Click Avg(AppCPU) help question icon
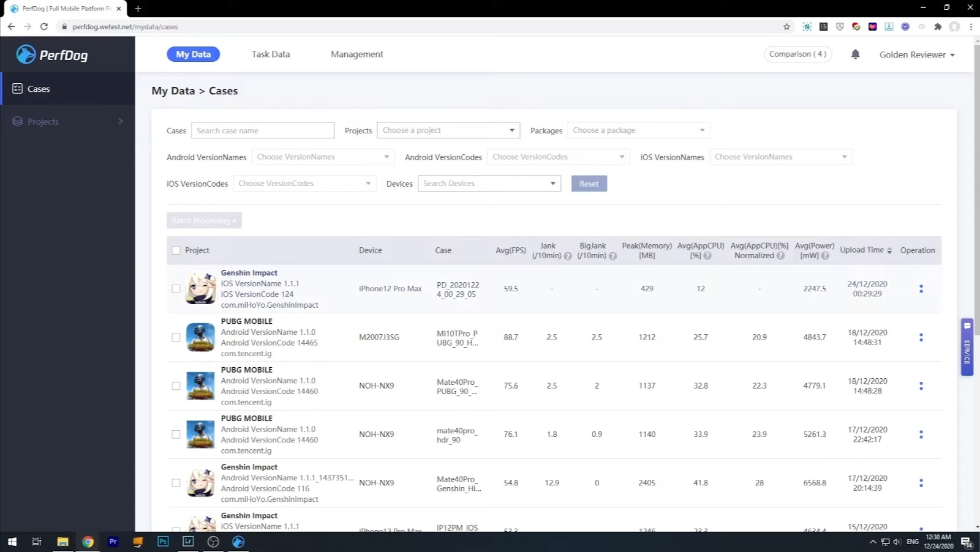 pyautogui.click(x=707, y=256)
